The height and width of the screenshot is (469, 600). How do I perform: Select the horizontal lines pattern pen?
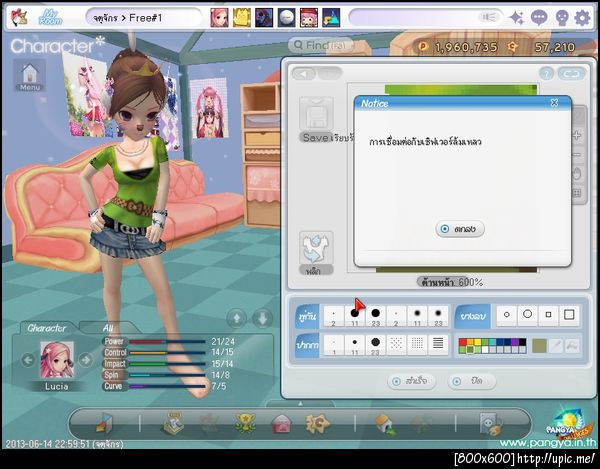pyautogui.click(x=438, y=345)
